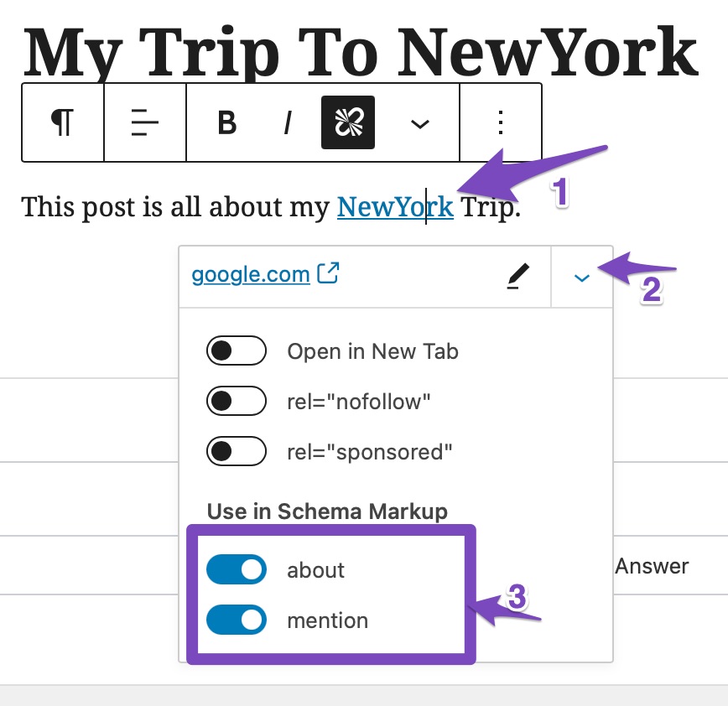The width and height of the screenshot is (728, 706).
Task: Click the Use in Schema Markup heading
Action: click(327, 511)
